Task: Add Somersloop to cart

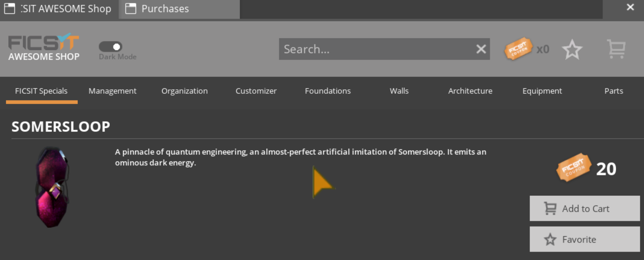Action: [584, 209]
